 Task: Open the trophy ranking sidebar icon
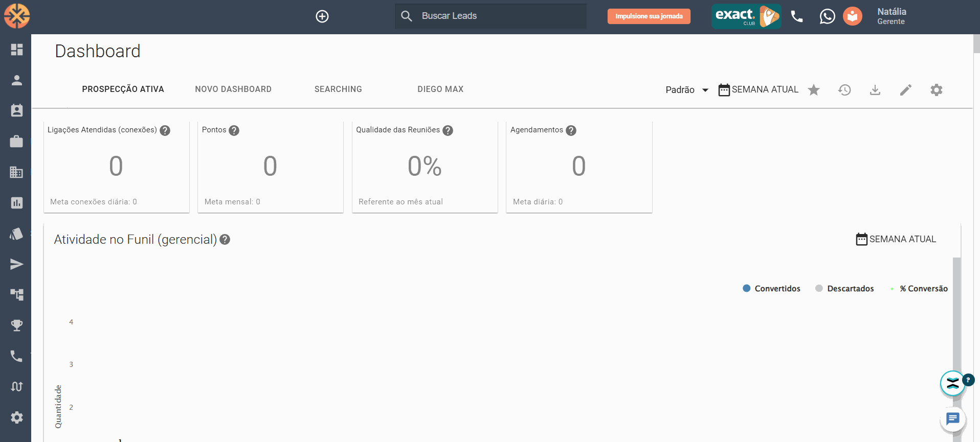[x=16, y=325]
